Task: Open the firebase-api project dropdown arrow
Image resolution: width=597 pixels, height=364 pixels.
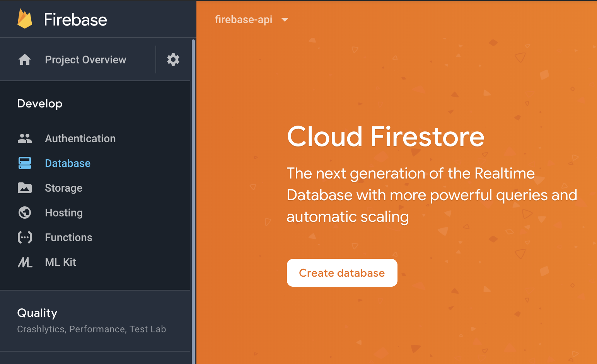Action: pos(285,20)
